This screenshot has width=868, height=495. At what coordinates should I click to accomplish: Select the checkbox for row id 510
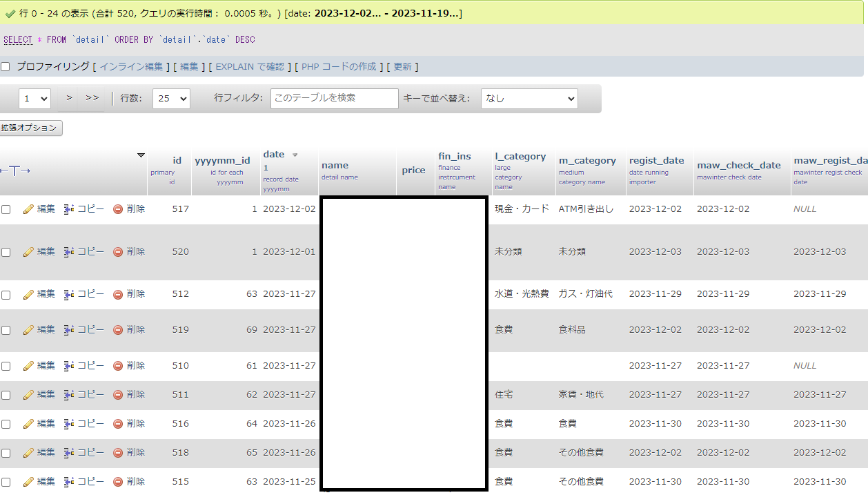6,365
